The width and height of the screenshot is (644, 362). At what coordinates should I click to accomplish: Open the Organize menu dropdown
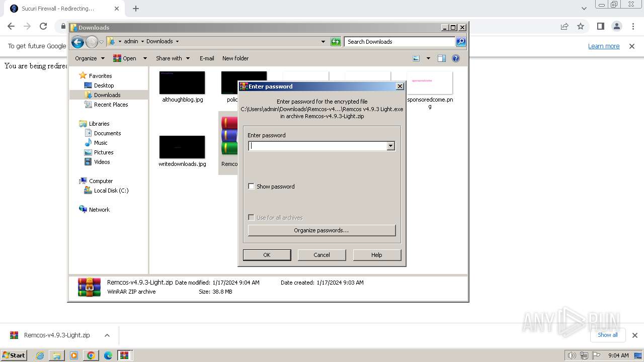click(x=90, y=58)
